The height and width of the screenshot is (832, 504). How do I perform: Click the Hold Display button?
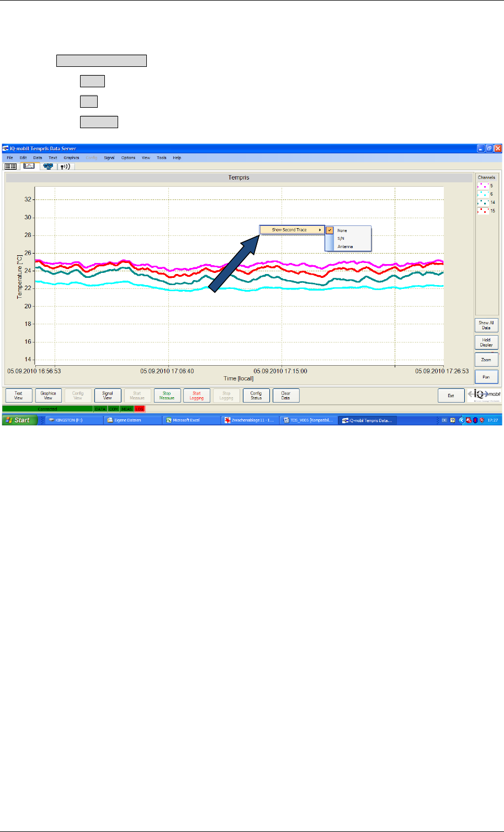coord(486,343)
